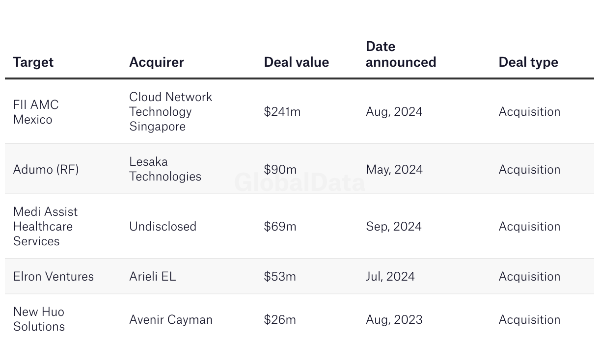The image size is (599, 364).
Task: Click the FII AMC Mexico target cell
Action: point(36,112)
